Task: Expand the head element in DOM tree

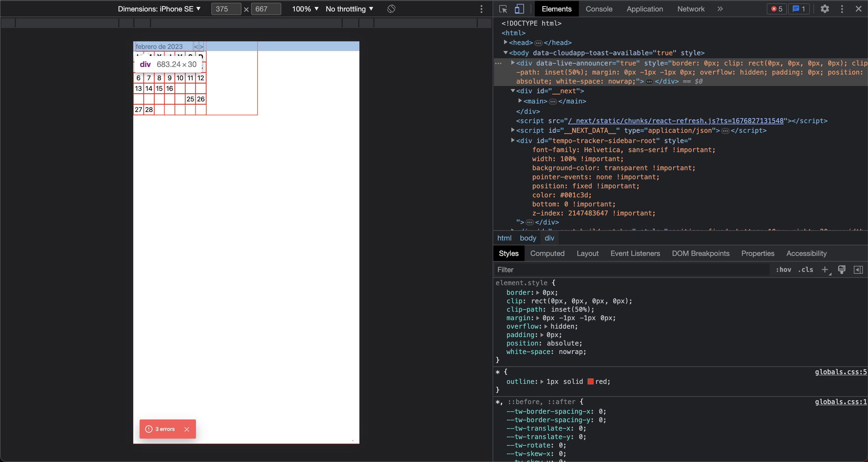Action: 505,42
